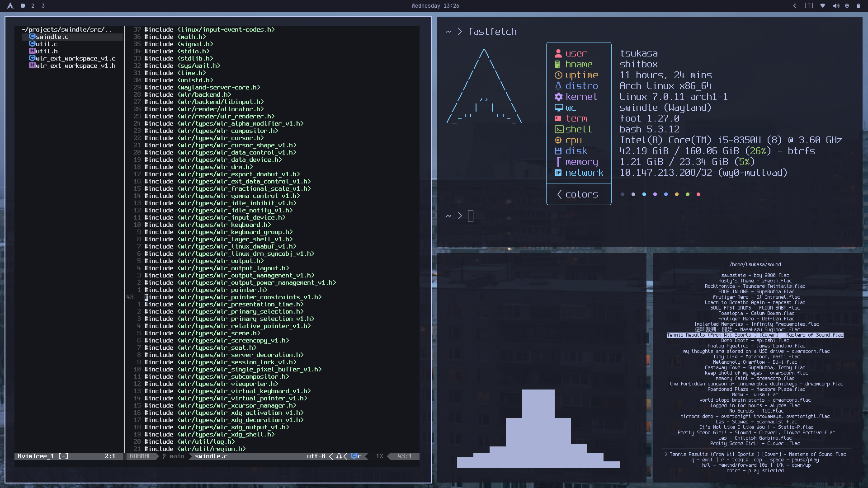Click the disk floppy icon in fastfetch
Screen dimensions: 868x488
coord(558,151)
